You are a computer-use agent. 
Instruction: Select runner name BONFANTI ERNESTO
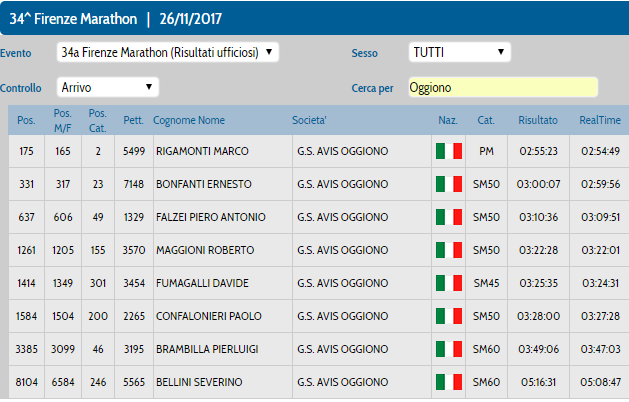[x=204, y=184]
